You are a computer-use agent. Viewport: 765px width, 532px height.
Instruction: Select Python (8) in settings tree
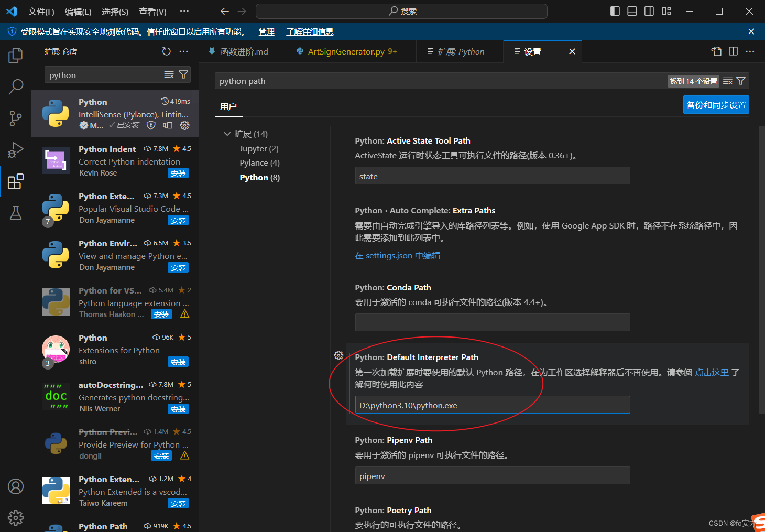pos(259,178)
